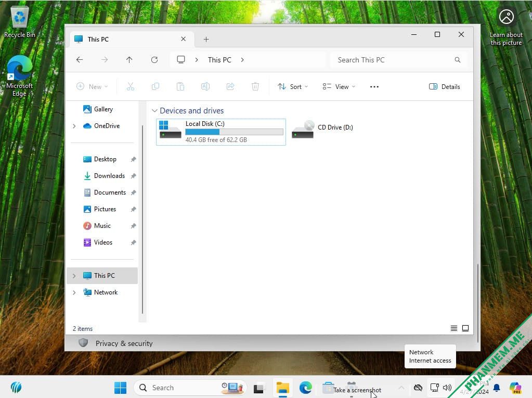Screen dimensions: 532x398
Task: Open Recycle Bin on desktop
Action: [20, 22]
